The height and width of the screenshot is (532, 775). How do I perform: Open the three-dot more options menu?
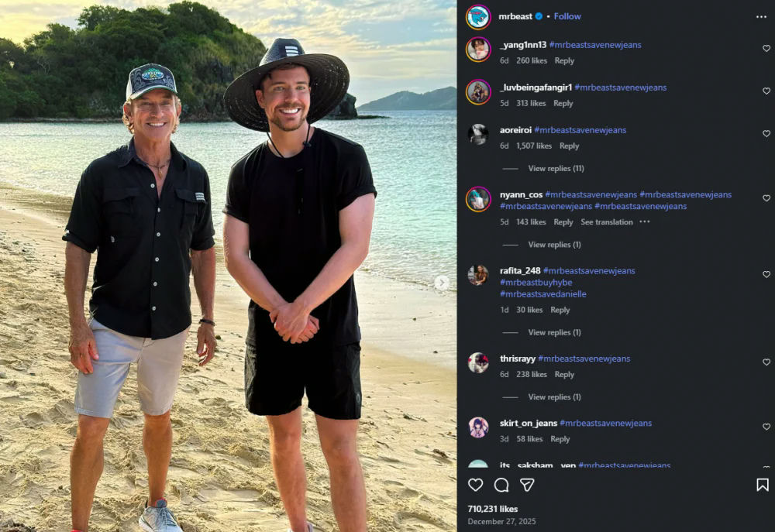pyautogui.click(x=761, y=16)
